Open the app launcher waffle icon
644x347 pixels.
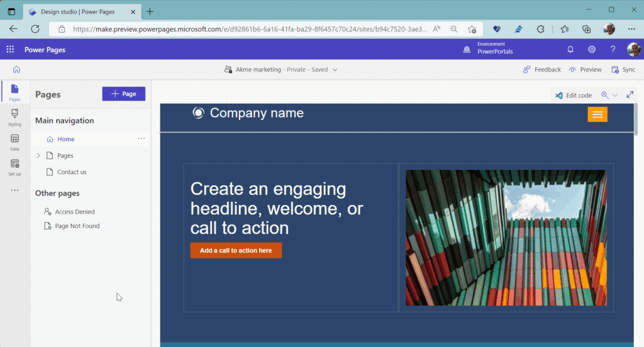(10, 50)
